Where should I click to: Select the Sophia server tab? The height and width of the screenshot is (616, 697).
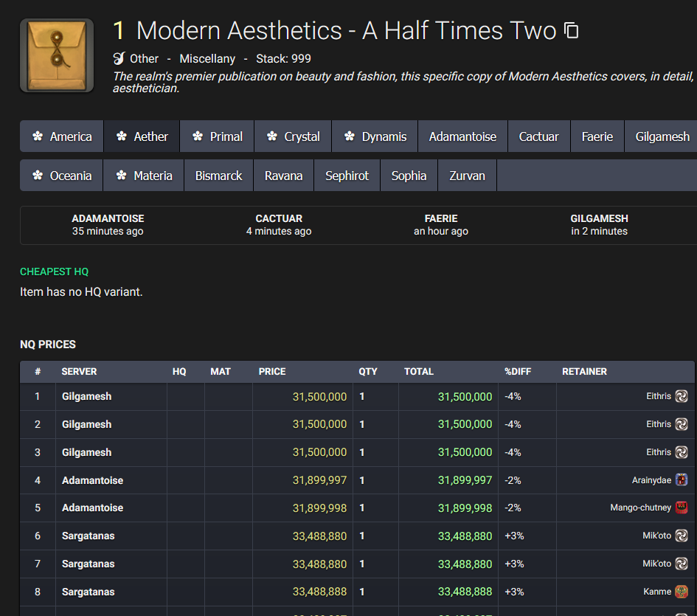[x=409, y=176]
